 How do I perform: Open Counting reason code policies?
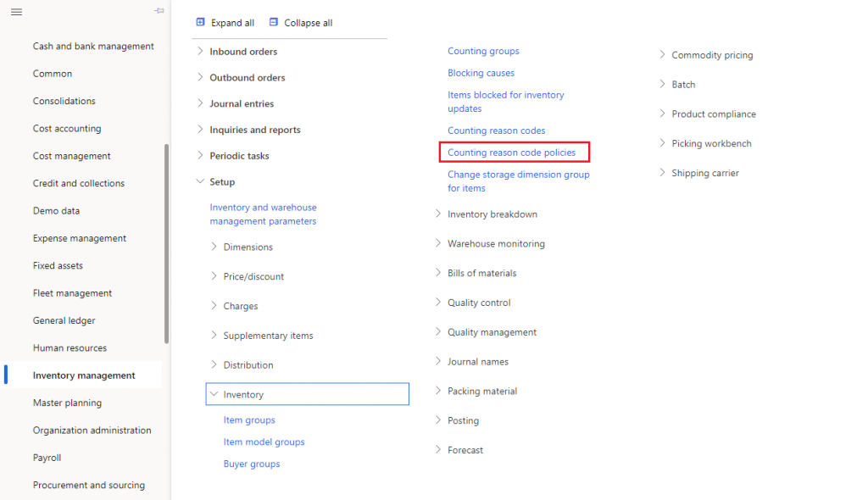click(514, 152)
